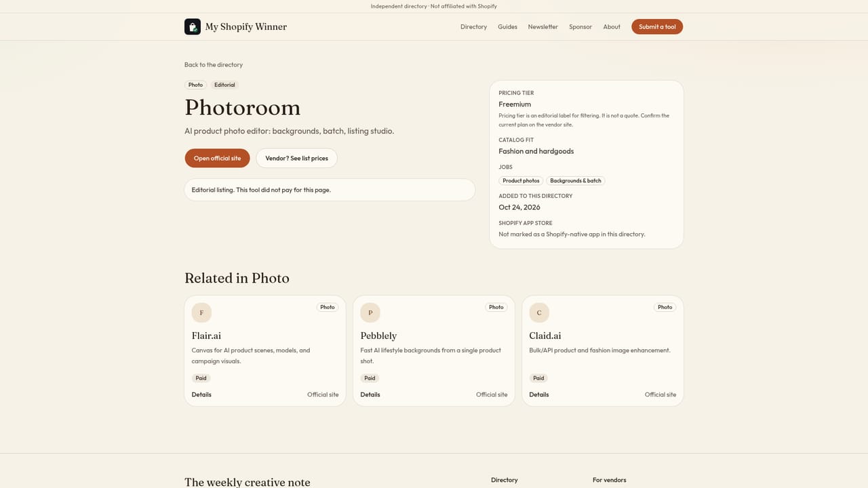Viewport: 868px width, 488px height.
Task: Open Official site for Flair.ai
Action: 323,394
